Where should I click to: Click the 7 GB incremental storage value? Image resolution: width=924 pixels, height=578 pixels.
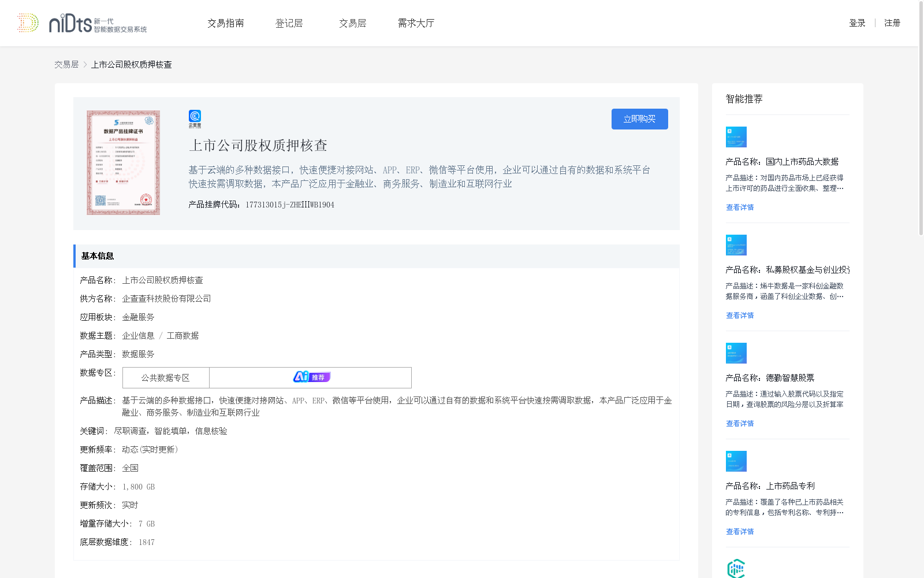click(x=147, y=524)
